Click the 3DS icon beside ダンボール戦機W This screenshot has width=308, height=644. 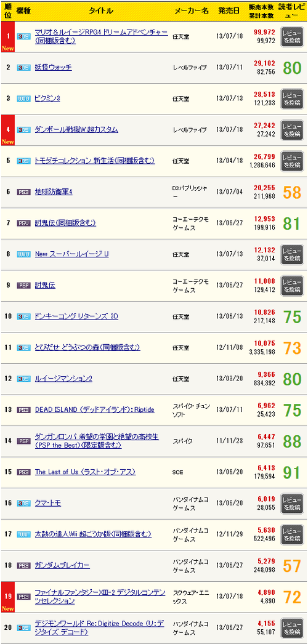coord(23,130)
